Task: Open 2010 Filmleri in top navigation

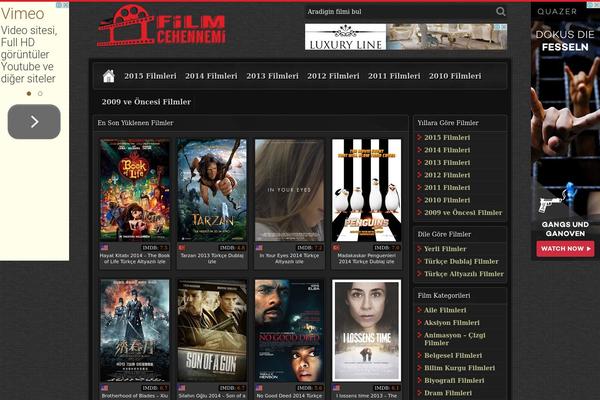Action: [x=455, y=76]
